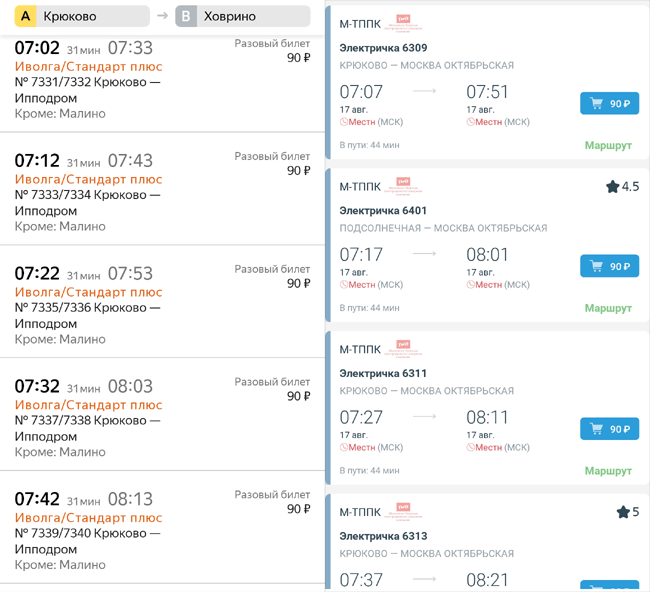Click the yellow A station marker
The image size is (650, 592).
21,16
